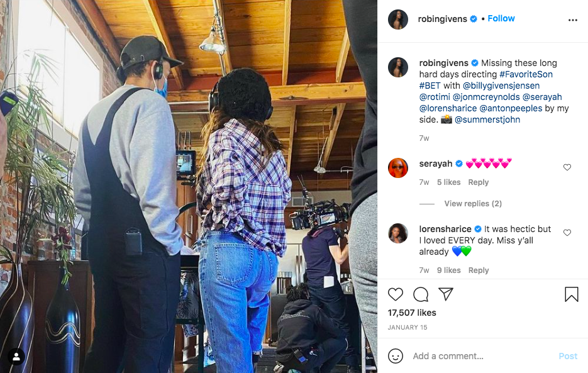588x373 pixels.
Task: Expand View replies under serayah's comment
Action: [472, 203]
